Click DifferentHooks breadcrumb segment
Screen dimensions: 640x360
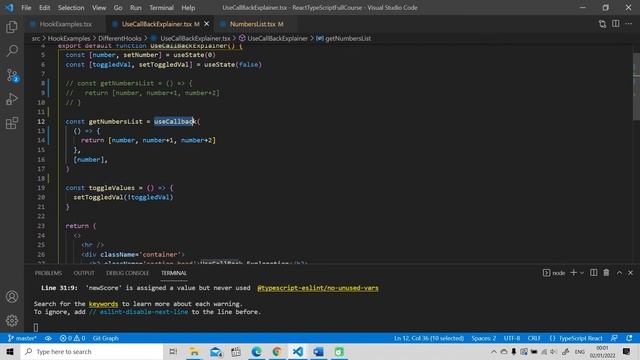[120, 38]
